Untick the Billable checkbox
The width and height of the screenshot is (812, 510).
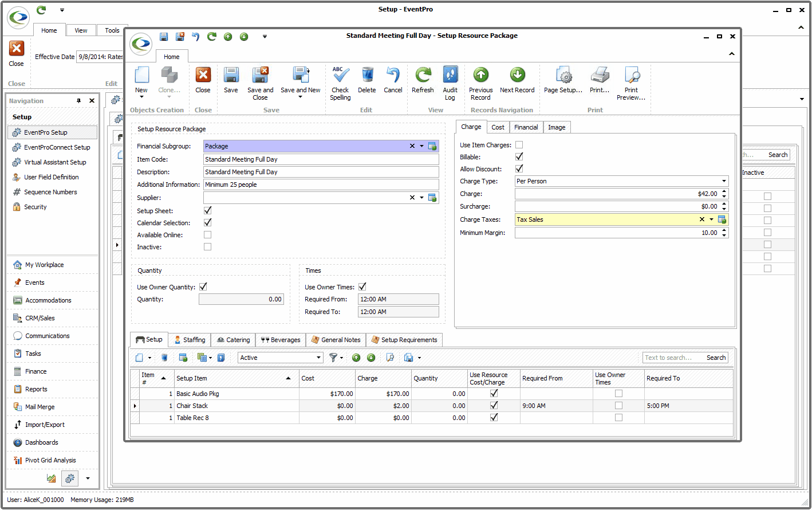pyautogui.click(x=519, y=156)
